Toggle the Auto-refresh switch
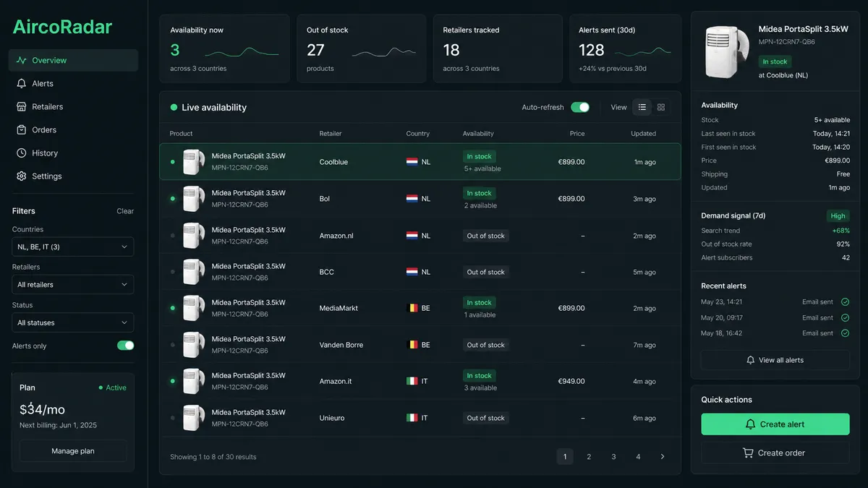Screen dimensions: 868x488 [x=580, y=107]
